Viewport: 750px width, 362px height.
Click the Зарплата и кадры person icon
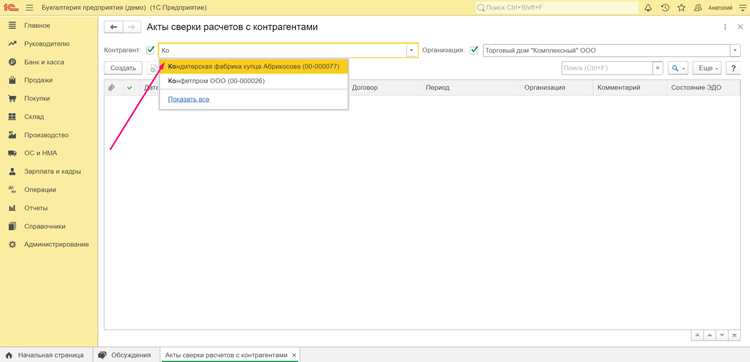[13, 171]
